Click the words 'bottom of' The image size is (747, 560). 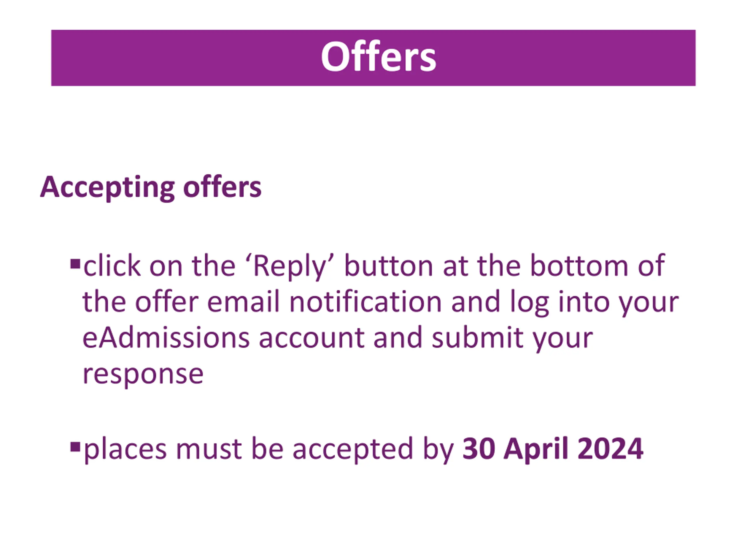[x=597, y=266]
